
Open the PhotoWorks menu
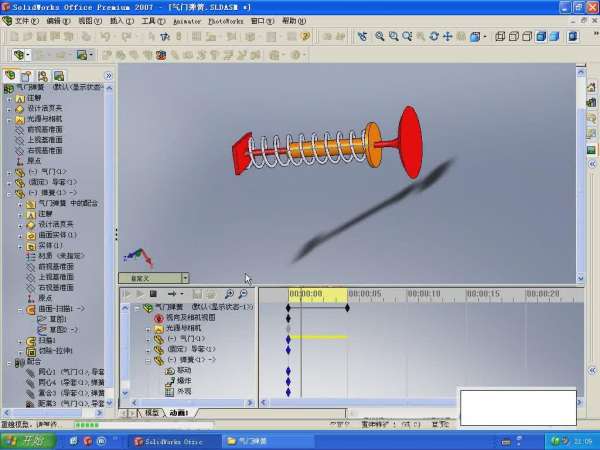[x=225, y=20]
